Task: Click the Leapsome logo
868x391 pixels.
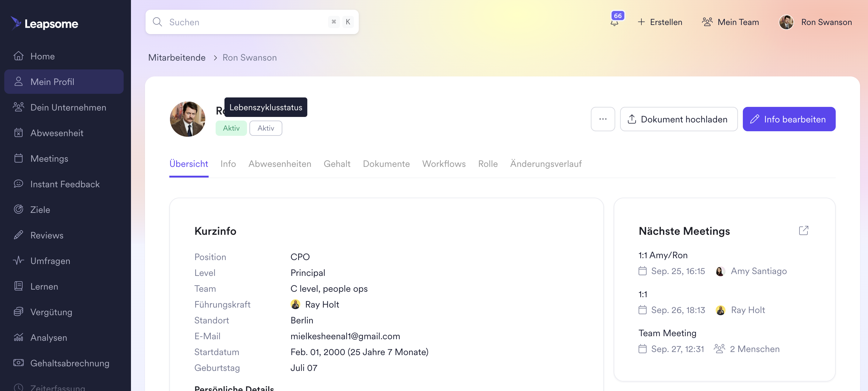Action: pyautogui.click(x=44, y=23)
